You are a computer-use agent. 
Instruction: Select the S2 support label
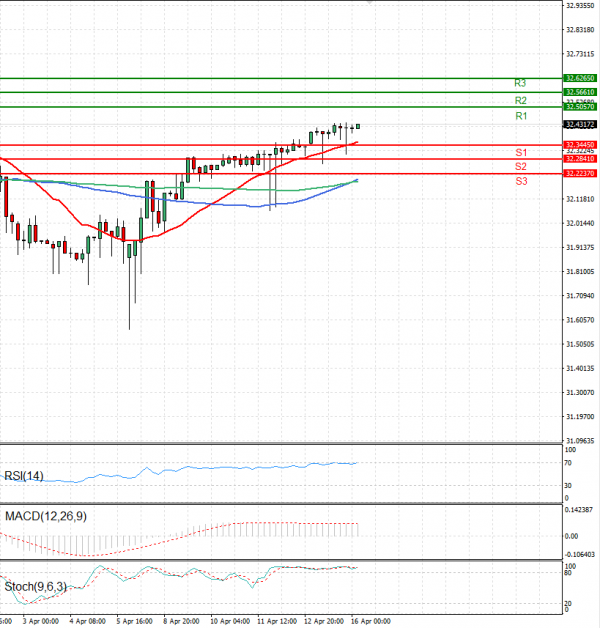521,167
